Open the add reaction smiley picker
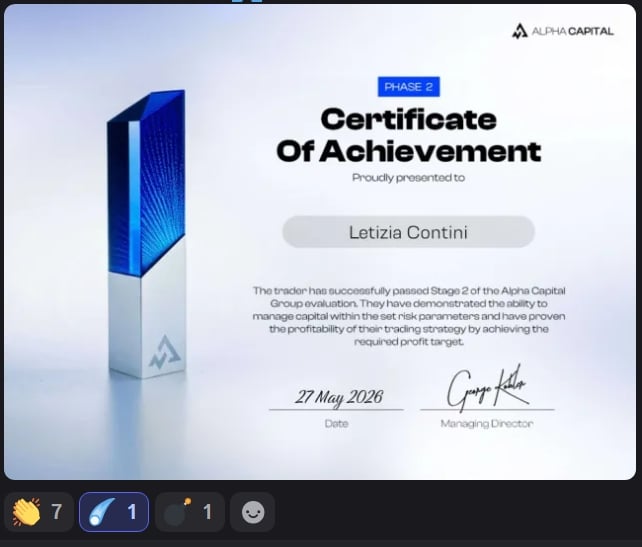 click(253, 512)
